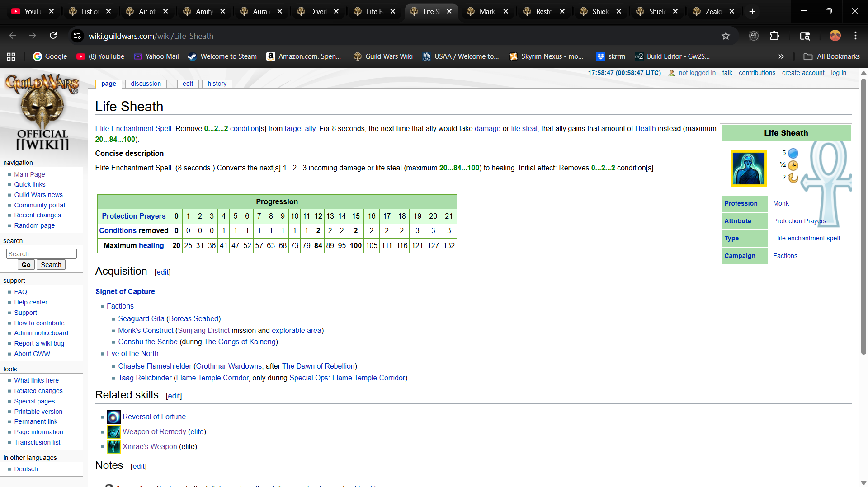Image resolution: width=868 pixels, height=487 pixels.
Task: Open the browser extensions puzzle icon
Action: click(x=774, y=36)
